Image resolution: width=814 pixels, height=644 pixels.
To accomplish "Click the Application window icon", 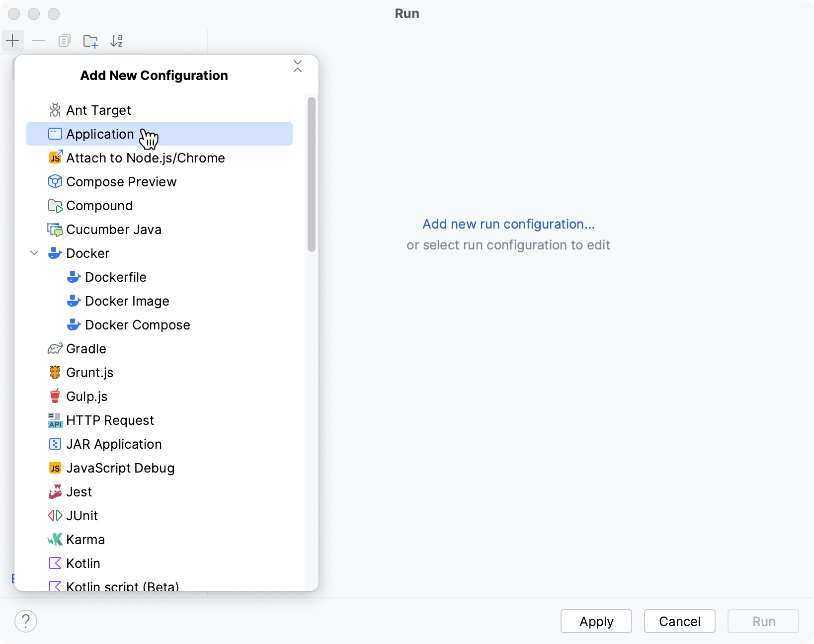I will [x=55, y=134].
